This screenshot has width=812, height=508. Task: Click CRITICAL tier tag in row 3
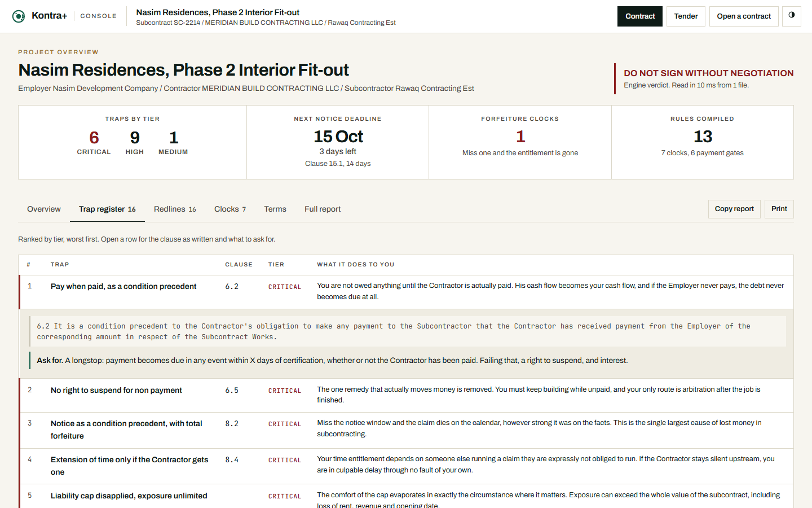pos(285,424)
